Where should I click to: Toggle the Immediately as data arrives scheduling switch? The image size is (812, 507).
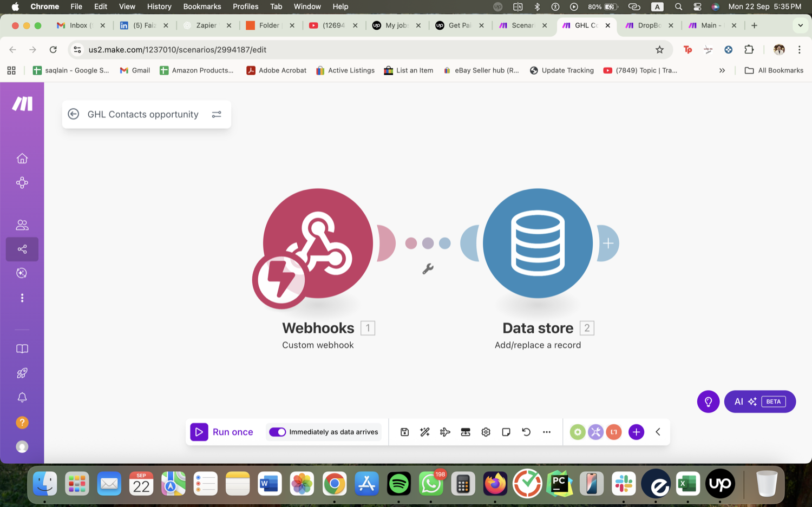278,432
